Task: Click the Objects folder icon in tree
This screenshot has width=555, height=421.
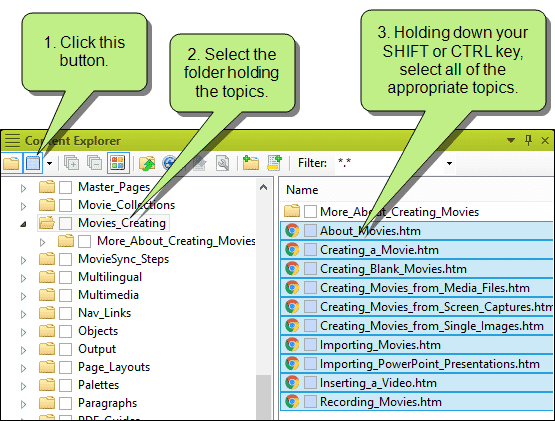Action: click(47, 331)
